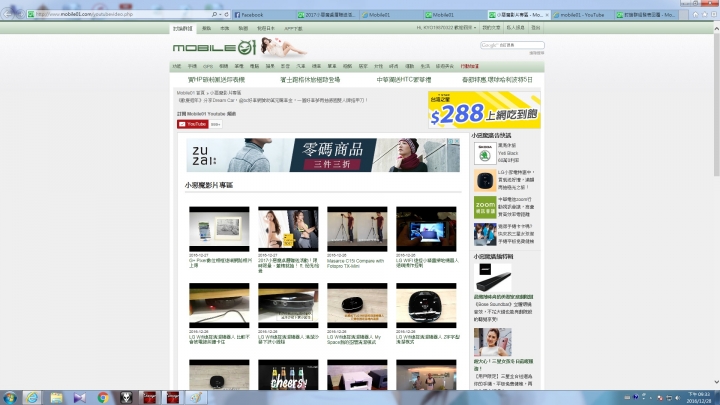Go to Mobile01 首頁 breadcrumb
720x405 pixels.
click(191, 93)
